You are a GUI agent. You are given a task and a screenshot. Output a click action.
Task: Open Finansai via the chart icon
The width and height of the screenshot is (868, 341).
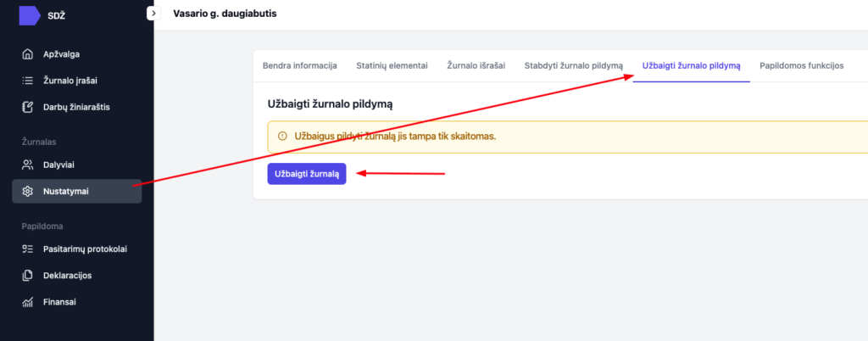27,301
